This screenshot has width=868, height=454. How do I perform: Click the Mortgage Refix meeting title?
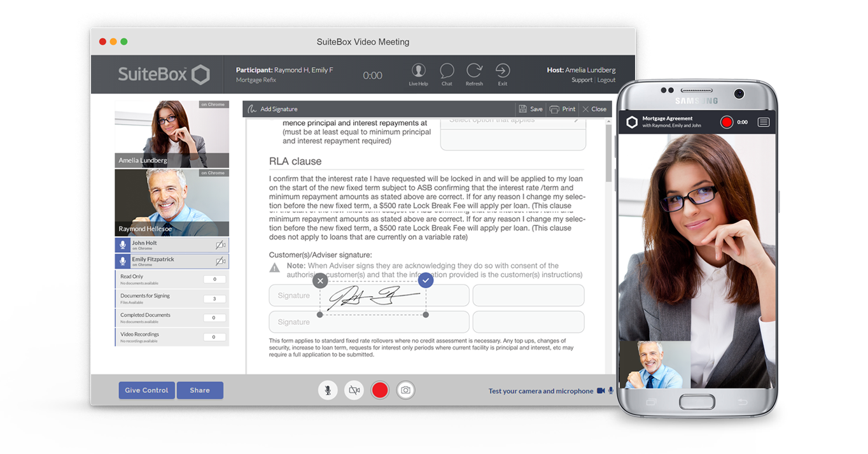(x=256, y=80)
